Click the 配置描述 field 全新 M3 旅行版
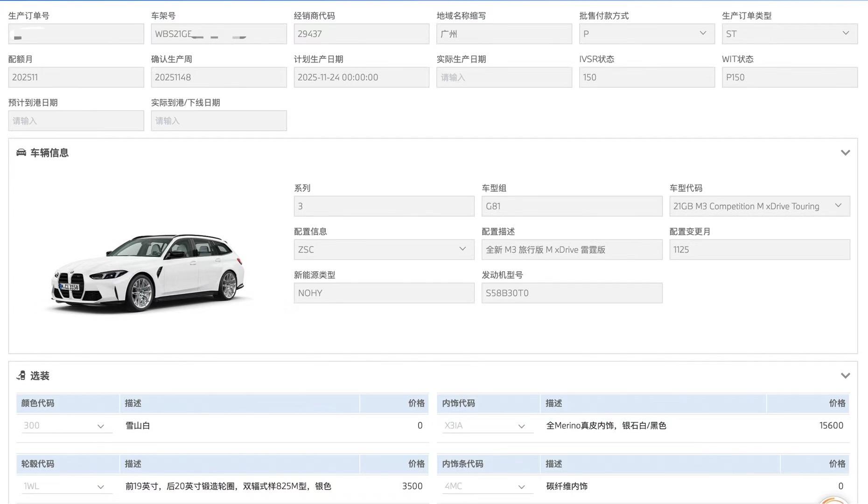Screen dimensions: 868x504 coord(572,249)
